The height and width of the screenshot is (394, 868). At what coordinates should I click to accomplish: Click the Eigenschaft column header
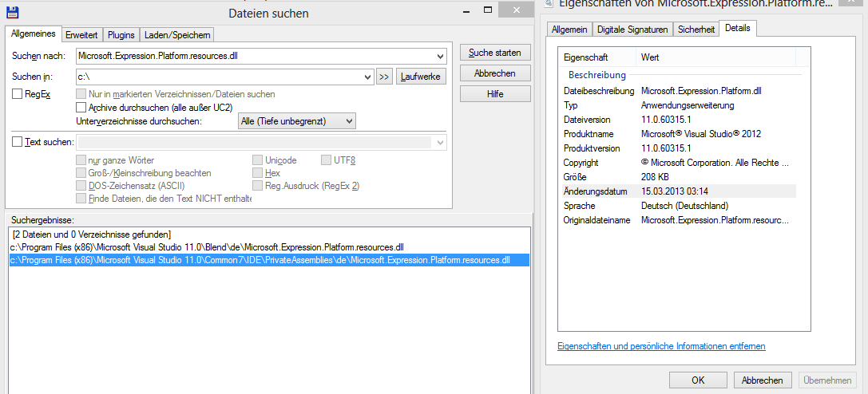(597, 57)
